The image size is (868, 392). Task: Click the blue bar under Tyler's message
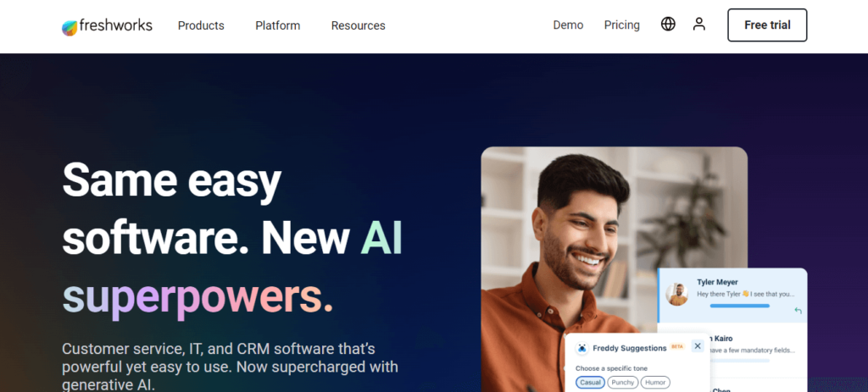[x=739, y=306]
